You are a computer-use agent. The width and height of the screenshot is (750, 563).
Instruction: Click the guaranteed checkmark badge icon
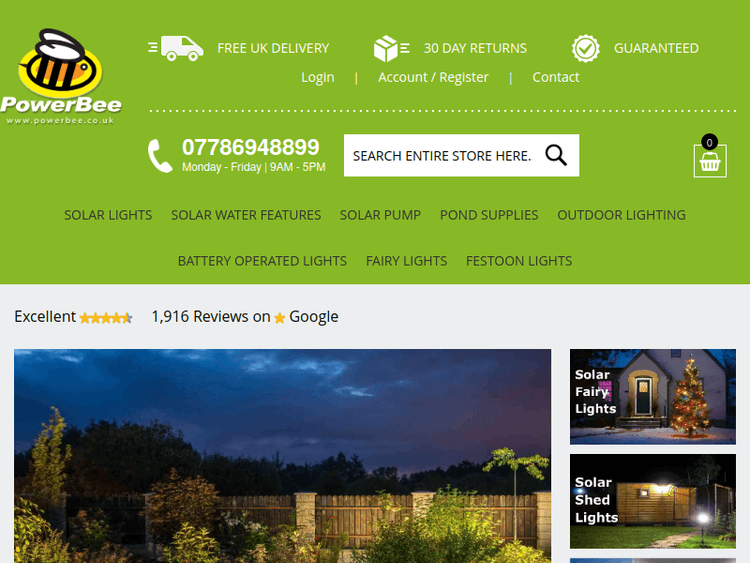pos(585,48)
